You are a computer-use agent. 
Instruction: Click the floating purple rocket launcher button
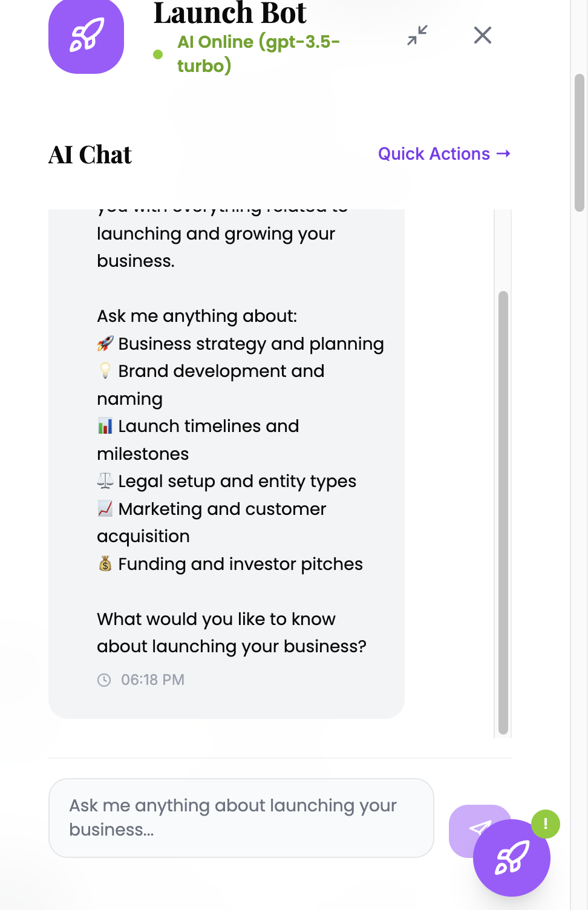coord(512,858)
